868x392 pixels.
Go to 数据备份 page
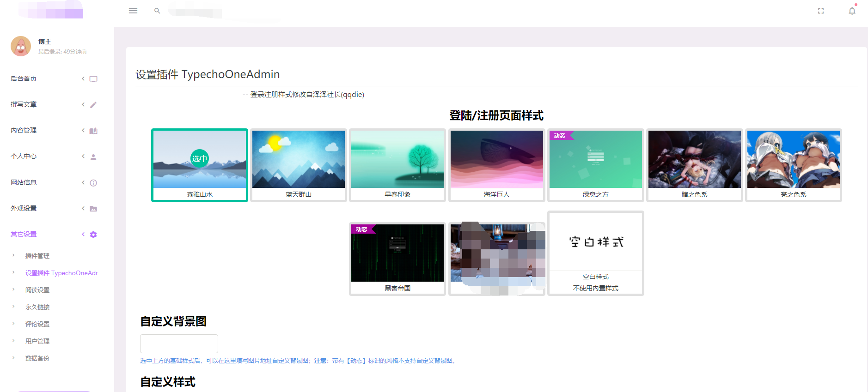tap(37, 358)
